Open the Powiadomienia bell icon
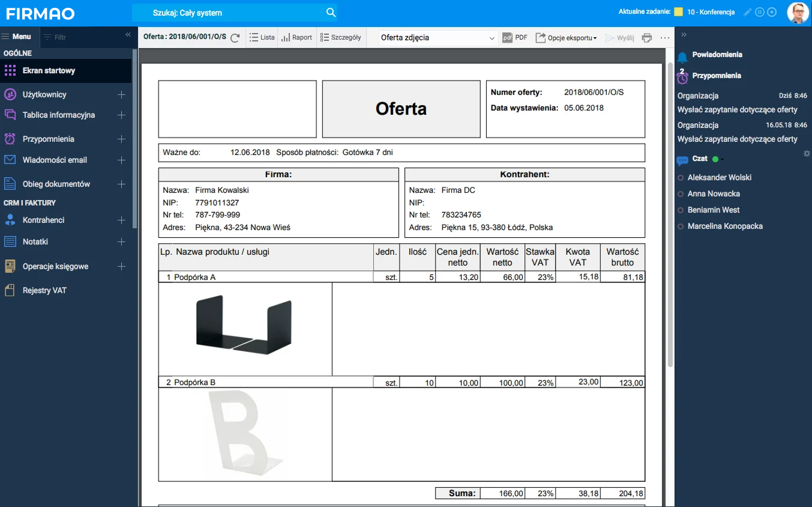The height and width of the screenshot is (507, 812). point(682,57)
